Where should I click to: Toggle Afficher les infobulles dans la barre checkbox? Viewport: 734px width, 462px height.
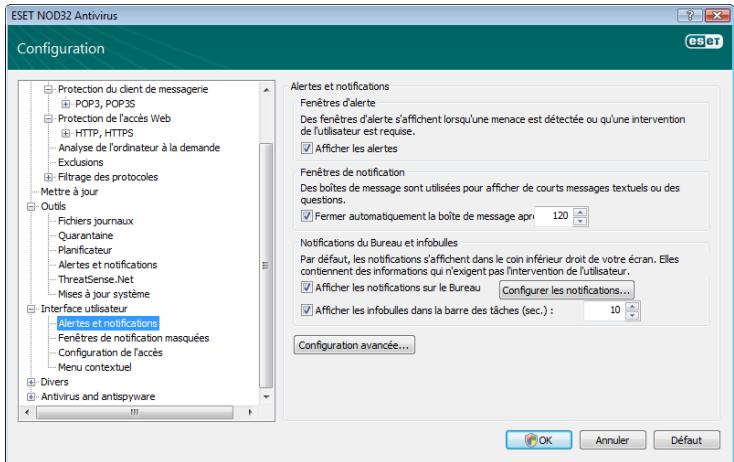click(307, 310)
